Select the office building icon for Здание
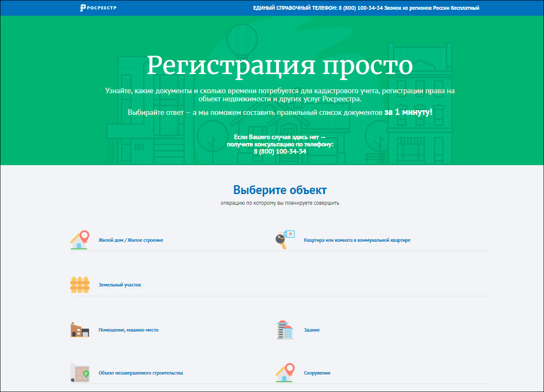 pyautogui.click(x=285, y=330)
